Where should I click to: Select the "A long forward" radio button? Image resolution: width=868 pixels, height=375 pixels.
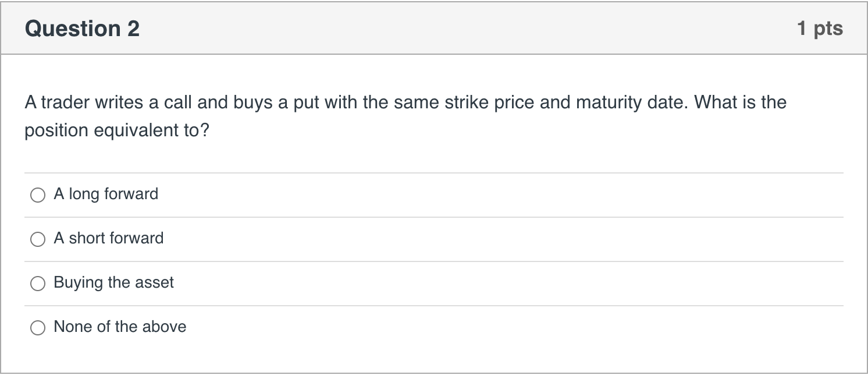(x=38, y=195)
